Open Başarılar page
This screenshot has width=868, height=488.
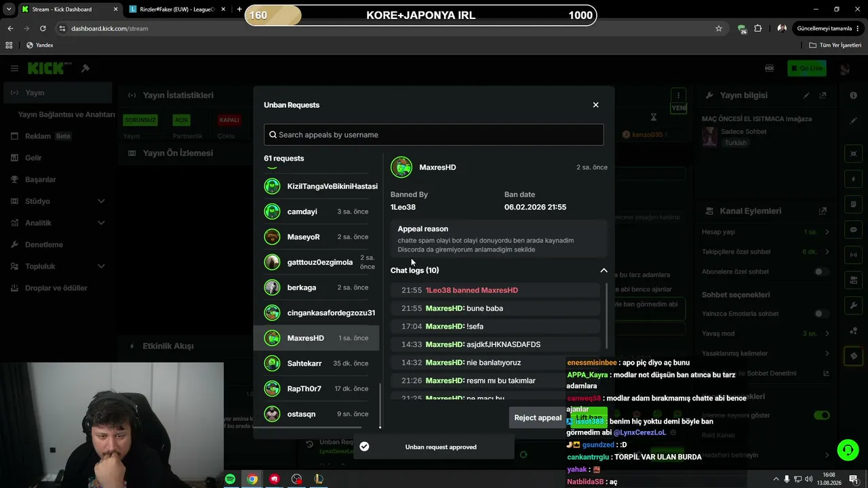(x=58, y=180)
